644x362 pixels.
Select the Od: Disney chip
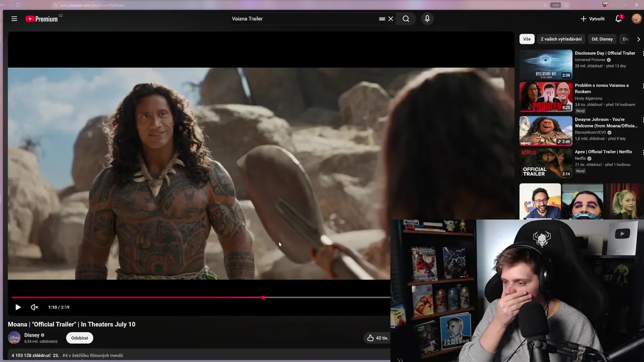[x=602, y=39]
